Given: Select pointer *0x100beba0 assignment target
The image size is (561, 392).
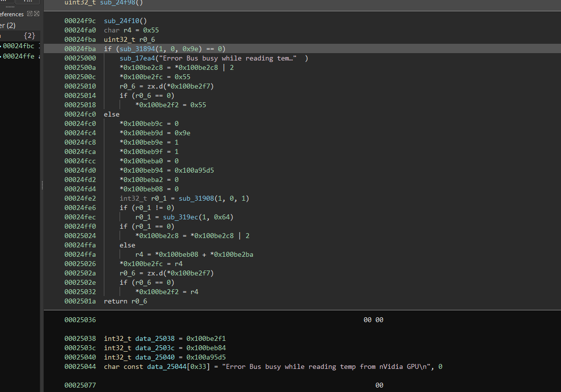Looking at the screenshot, I should pyautogui.click(x=141, y=161).
